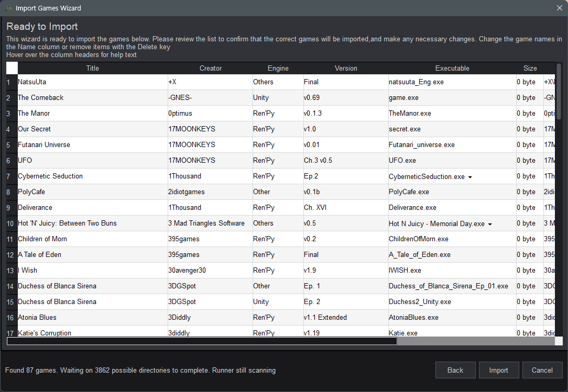Sort by the Creator column header
The width and height of the screenshot is (568, 392).
click(x=211, y=68)
